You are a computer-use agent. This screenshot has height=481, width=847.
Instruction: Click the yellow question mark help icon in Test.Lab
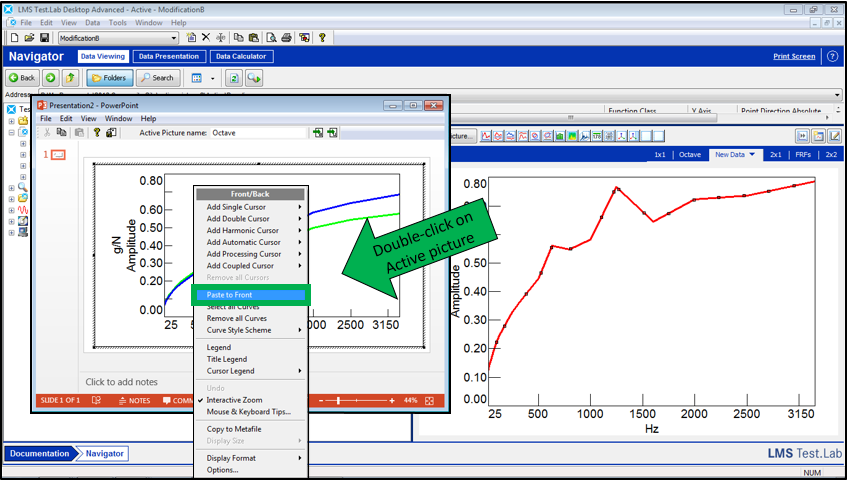click(322, 37)
